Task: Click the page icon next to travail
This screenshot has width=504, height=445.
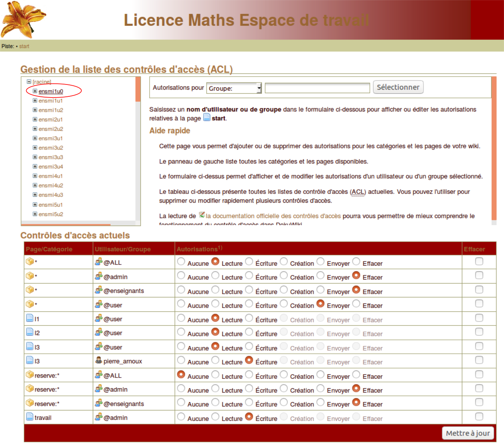Action: click(30, 417)
